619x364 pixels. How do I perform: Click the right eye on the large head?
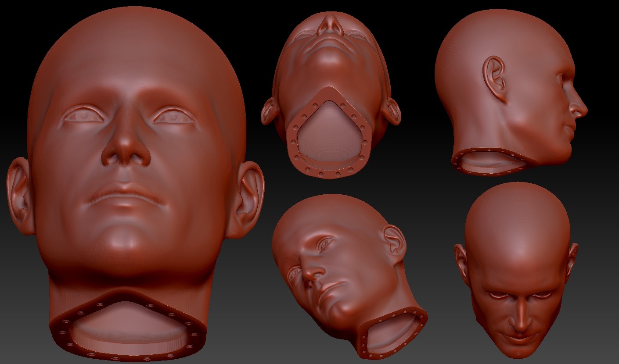(173, 118)
